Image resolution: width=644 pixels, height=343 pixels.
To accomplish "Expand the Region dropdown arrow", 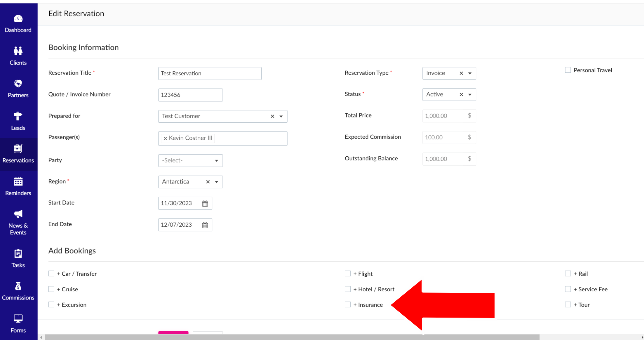I will click(216, 182).
